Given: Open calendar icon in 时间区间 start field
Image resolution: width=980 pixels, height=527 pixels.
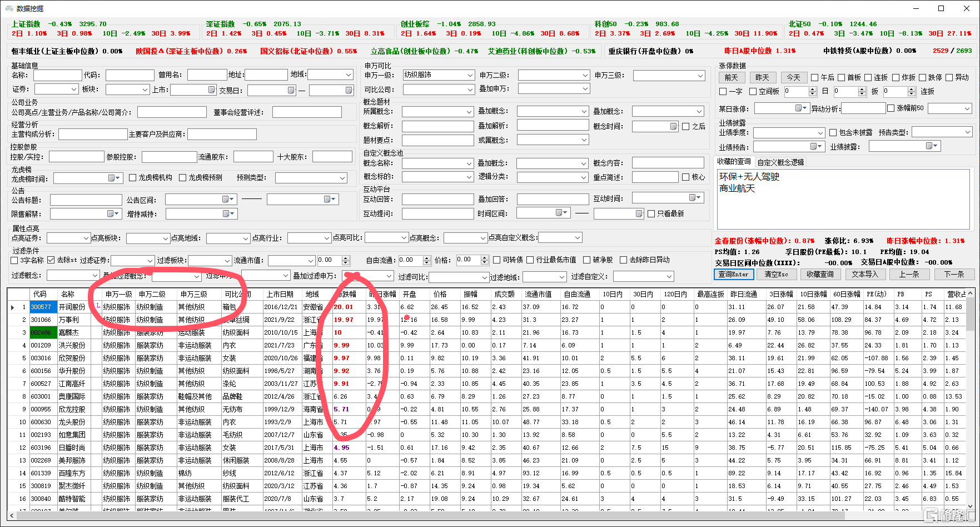Looking at the screenshot, I should coord(562,212).
